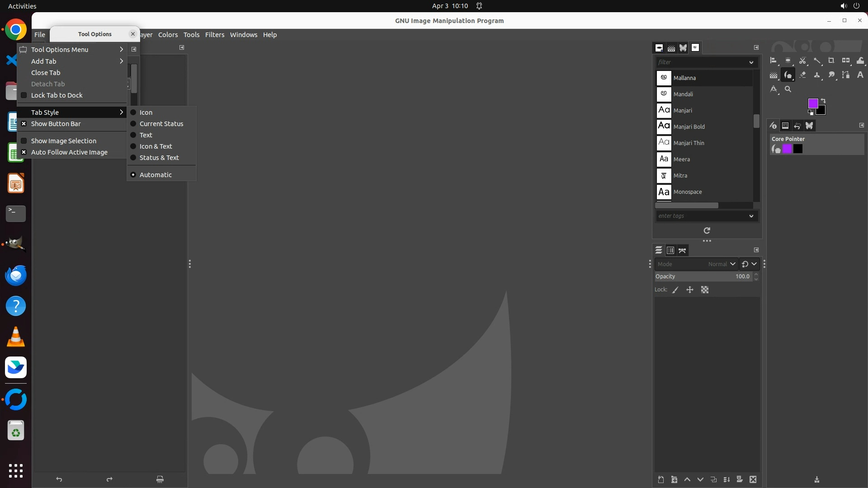Image resolution: width=868 pixels, height=488 pixels.
Task: Click the refresh fonts button
Action: coord(707,230)
